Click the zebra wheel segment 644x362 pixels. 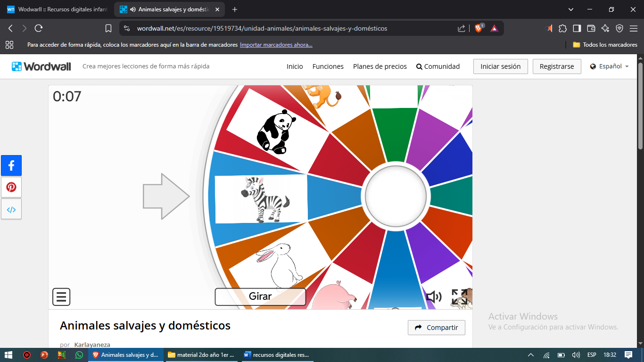(261, 199)
